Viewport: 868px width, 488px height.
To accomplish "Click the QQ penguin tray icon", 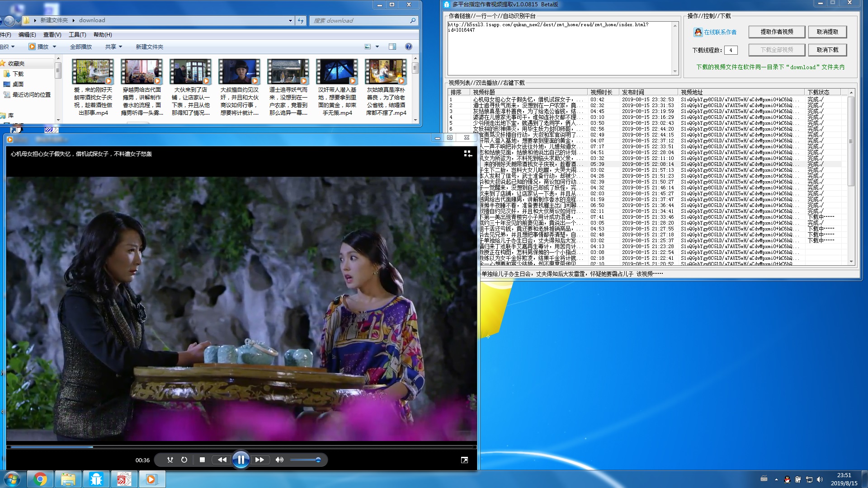I will coord(787,479).
